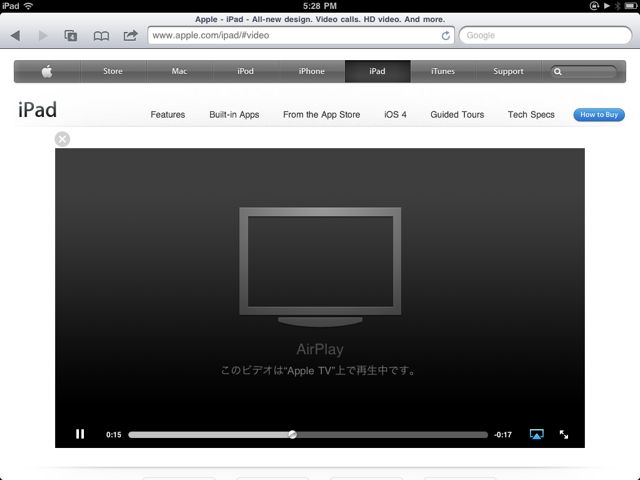Screen dimensions: 640x480
Task: Click the Apple logo in navigation bar
Action: click(x=47, y=71)
